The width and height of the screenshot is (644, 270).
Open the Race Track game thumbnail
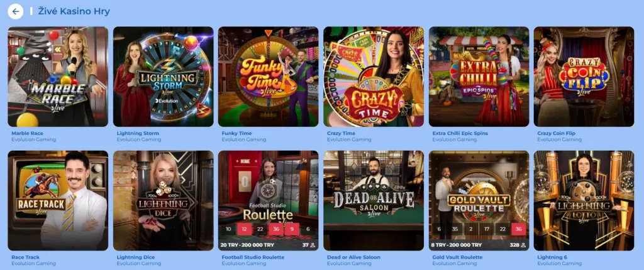click(58, 201)
